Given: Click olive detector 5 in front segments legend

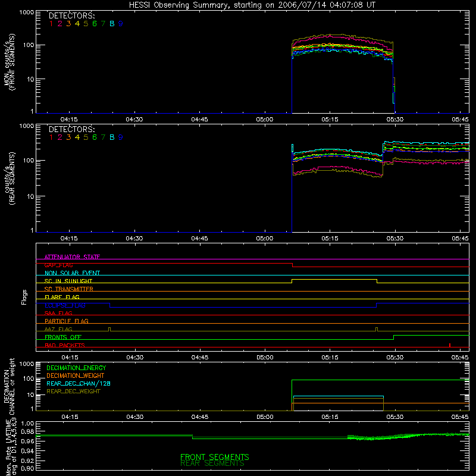Looking at the screenshot, I should (x=86, y=24).
